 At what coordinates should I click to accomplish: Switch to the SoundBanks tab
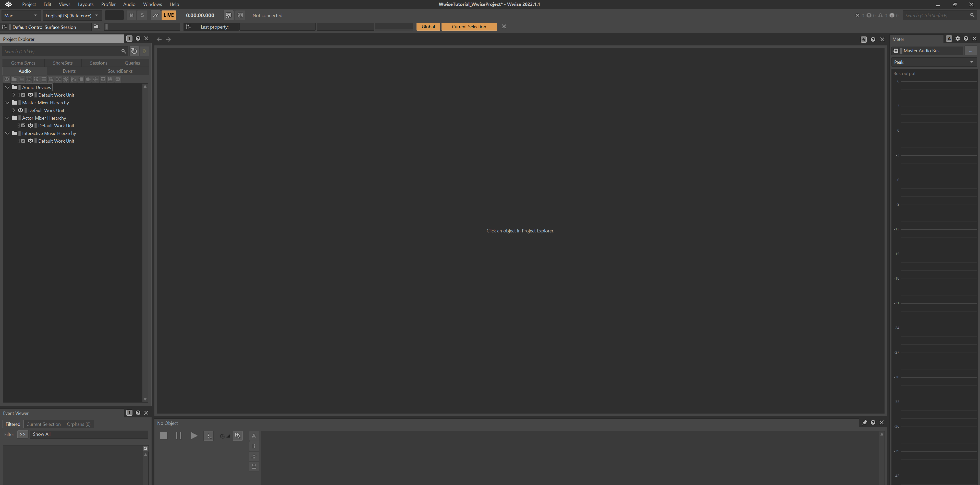coord(120,71)
